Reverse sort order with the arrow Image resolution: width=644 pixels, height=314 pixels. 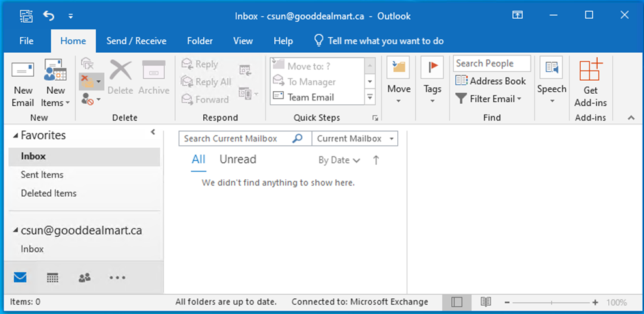pyautogui.click(x=375, y=160)
